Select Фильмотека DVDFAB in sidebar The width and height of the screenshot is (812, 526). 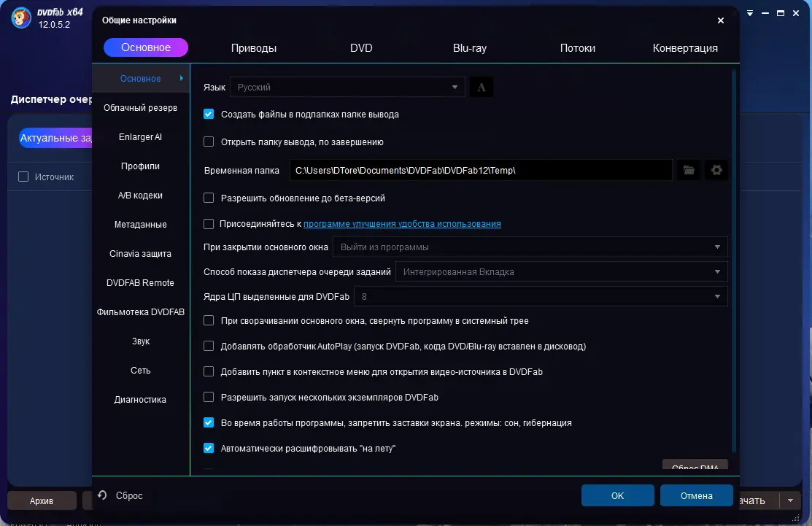coord(140,312)
